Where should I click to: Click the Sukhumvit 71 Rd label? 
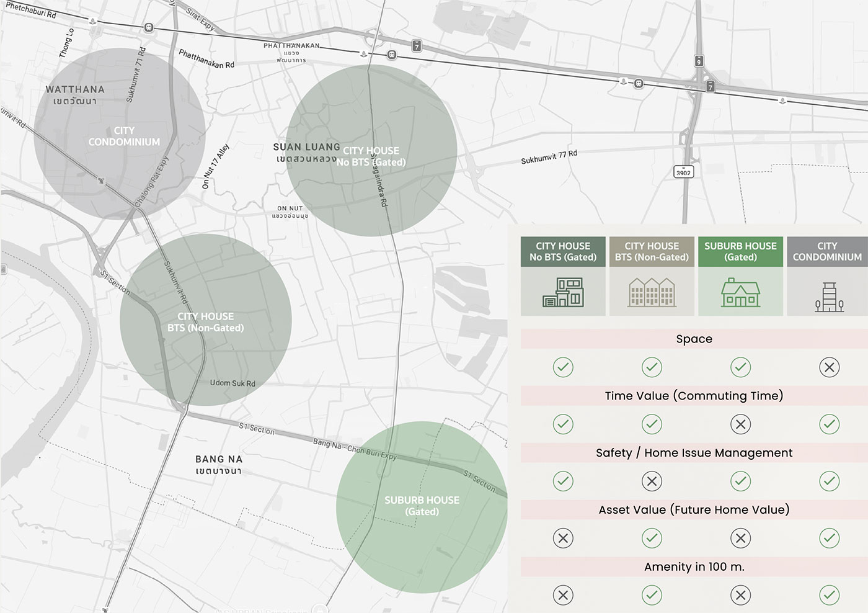click(136, 74)
